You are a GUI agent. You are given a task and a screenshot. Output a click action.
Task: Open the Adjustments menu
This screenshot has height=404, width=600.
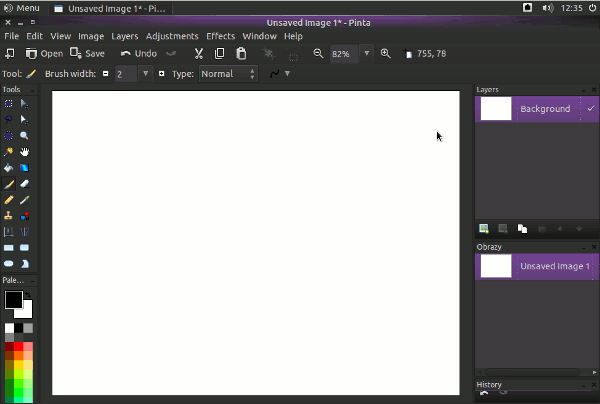(172, 36)
